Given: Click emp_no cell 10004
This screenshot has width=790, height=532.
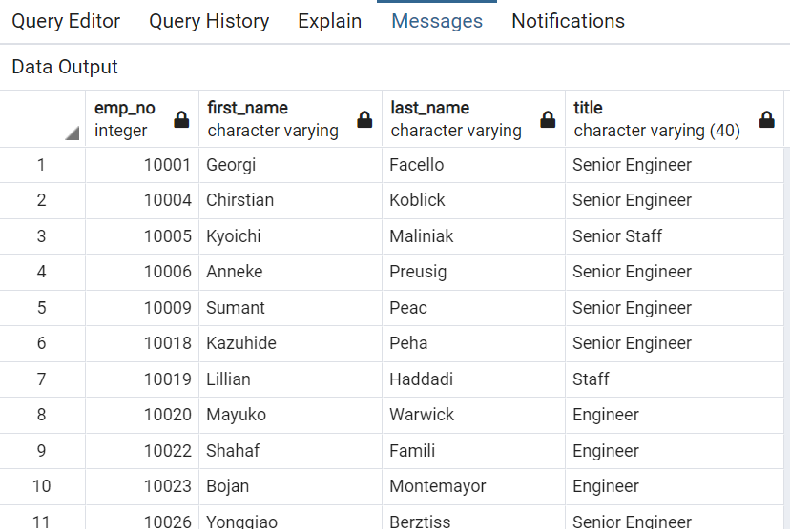Looking at the screenshot, I should pyautogui.click(x=142, y=200).
